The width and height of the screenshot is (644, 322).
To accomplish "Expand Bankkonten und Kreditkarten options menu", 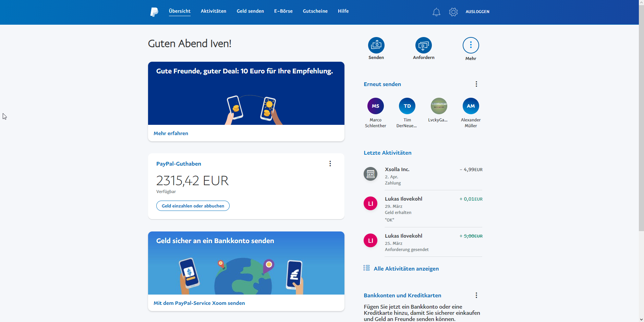I will pos(476,295).
